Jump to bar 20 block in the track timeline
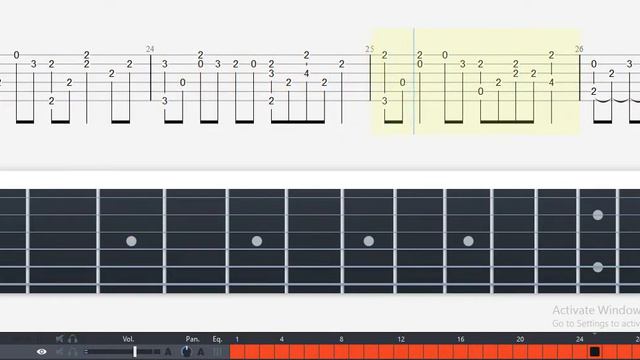Image resolution: width=640 pixels, height=360 pixels. (x=520, y=352)
